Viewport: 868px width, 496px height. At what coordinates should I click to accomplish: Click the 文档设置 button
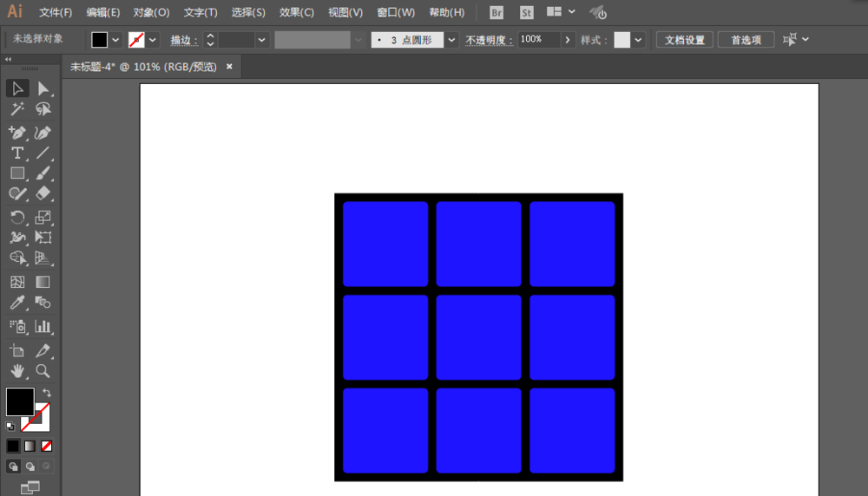685,40
